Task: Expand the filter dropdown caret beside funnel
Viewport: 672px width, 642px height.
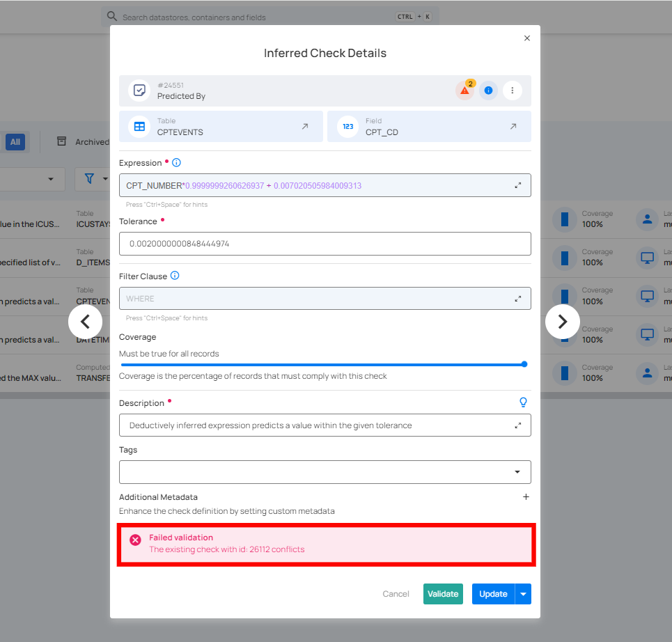Action: click(x=105, y=179)
